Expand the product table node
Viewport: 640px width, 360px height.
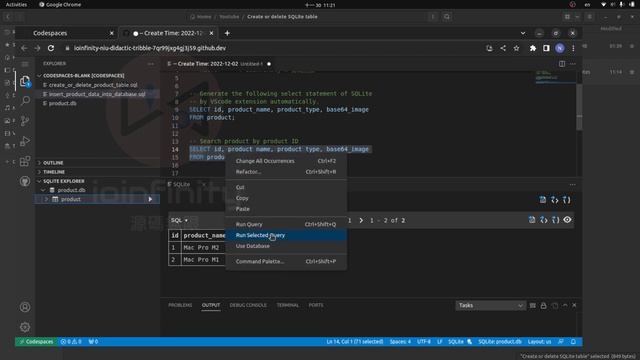(47, 199)
